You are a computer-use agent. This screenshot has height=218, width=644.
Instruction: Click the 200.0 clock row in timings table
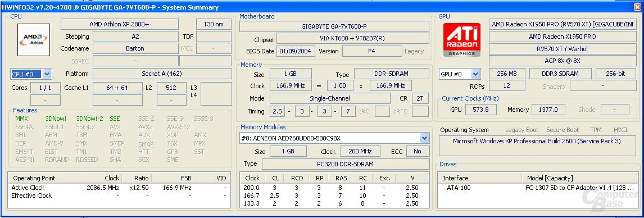coord(335,188)
